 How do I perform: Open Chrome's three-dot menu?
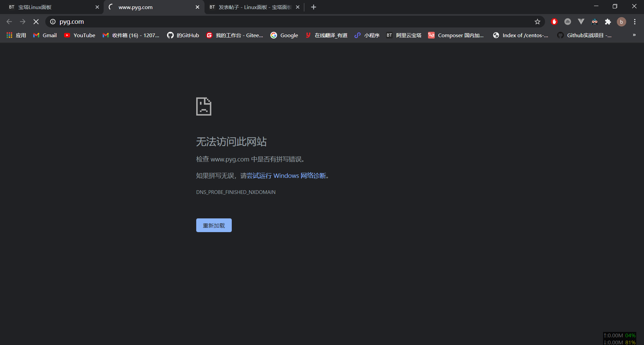[x=635, y=22]
